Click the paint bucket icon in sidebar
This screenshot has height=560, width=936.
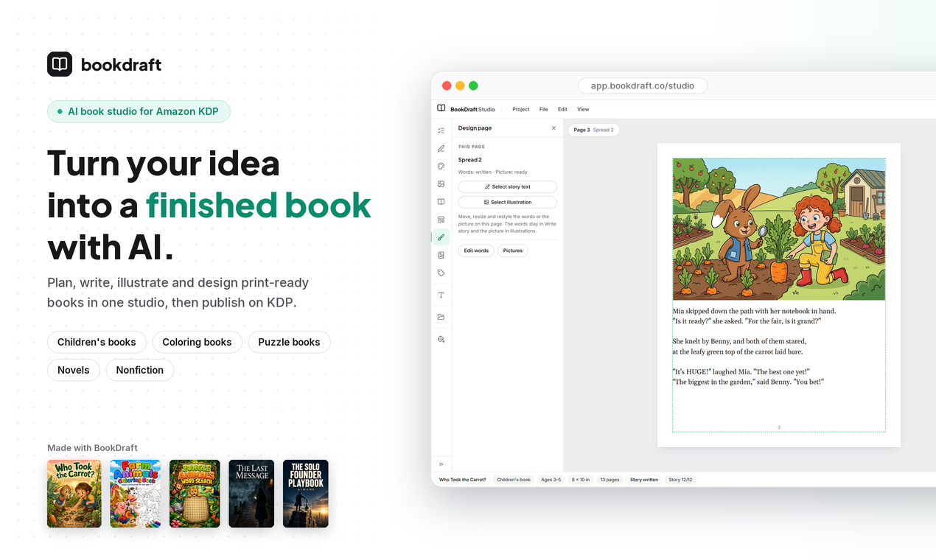coord(441,339)
